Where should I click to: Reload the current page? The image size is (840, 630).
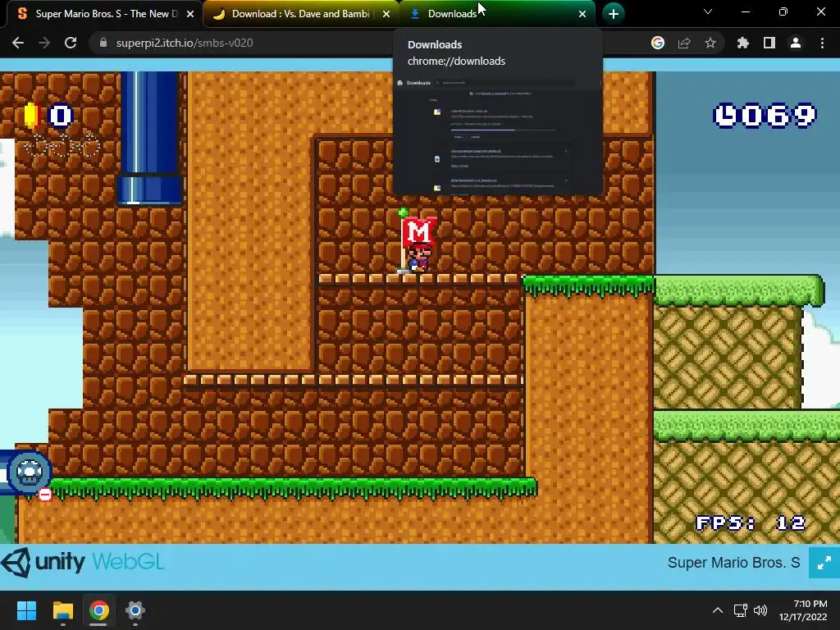click(x=71, y=43)
